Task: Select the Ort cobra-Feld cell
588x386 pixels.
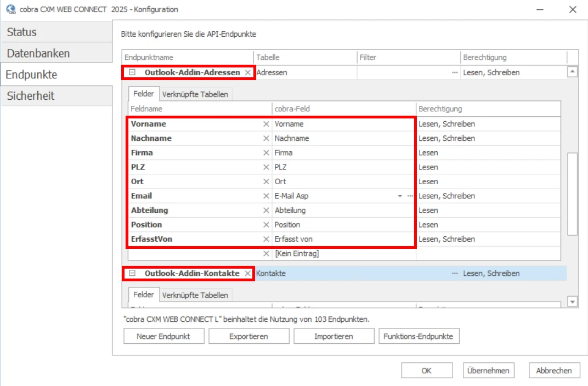Action: pos(344,181)
